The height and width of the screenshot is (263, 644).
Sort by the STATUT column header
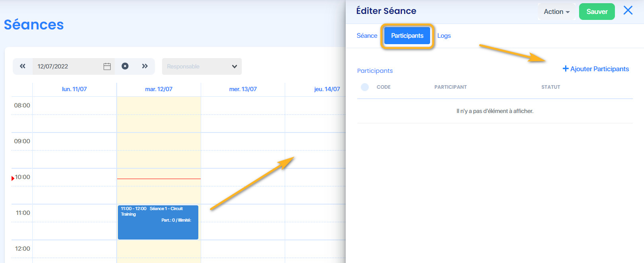click(550, 87)
